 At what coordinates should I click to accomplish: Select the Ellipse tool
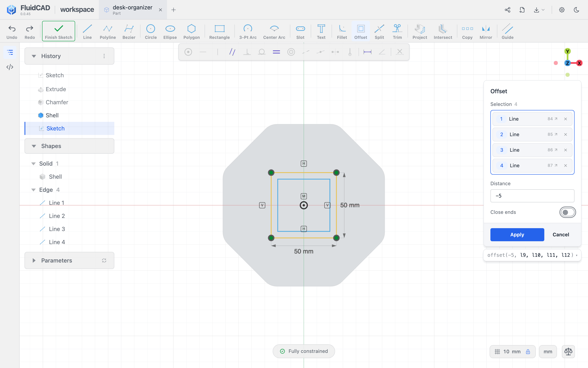[x=170, y=32]
